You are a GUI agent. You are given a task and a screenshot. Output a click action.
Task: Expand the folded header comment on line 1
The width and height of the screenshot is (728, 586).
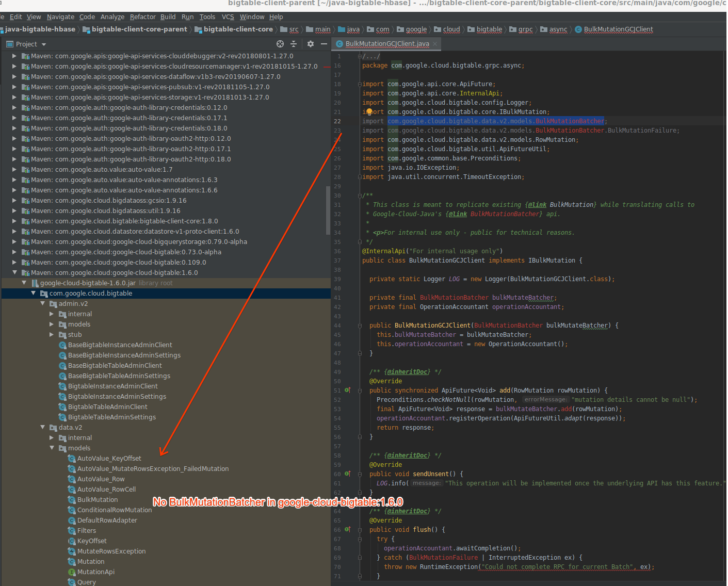tap(360, 56)
